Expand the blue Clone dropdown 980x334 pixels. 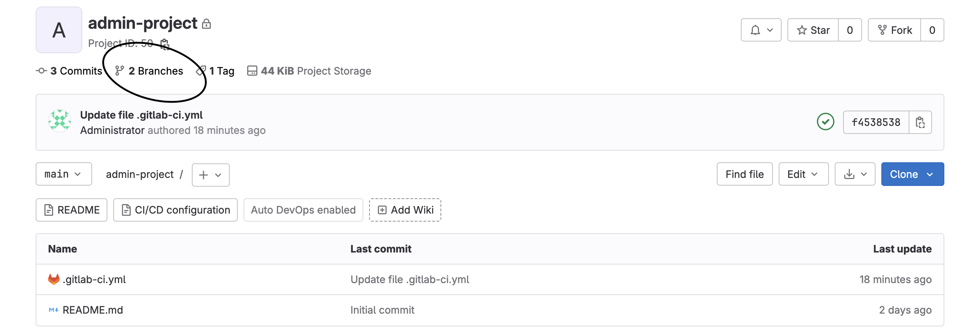(x=912, y=174)
